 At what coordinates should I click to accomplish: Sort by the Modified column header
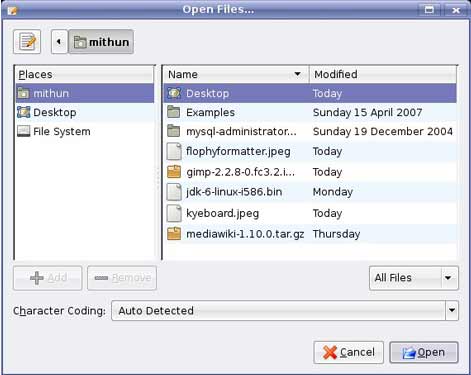tap(383, 74)
